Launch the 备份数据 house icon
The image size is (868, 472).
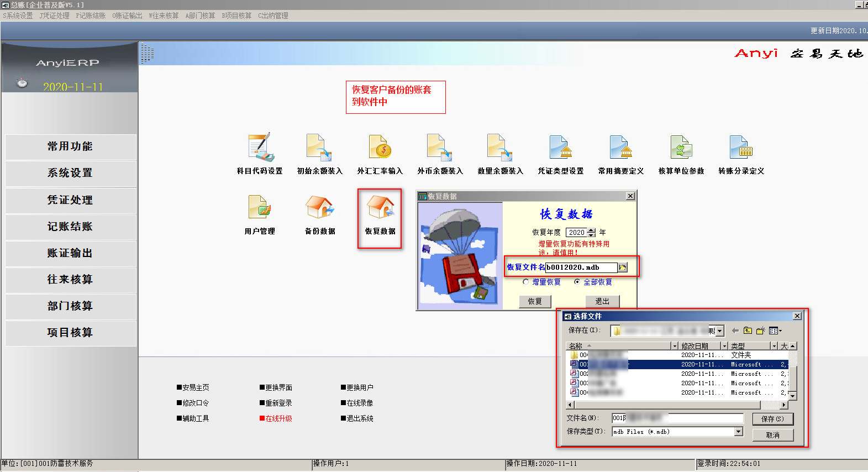tap(320, 208)
